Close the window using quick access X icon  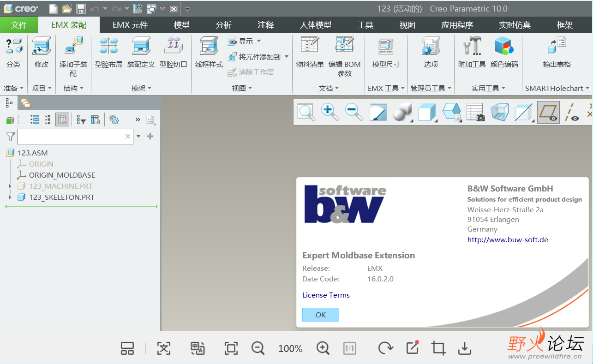(174, 9)
